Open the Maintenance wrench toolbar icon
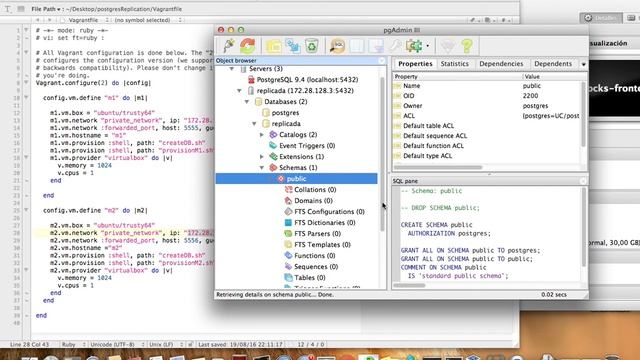This screenshot has height=360, width=640. [x=395, y=46]
